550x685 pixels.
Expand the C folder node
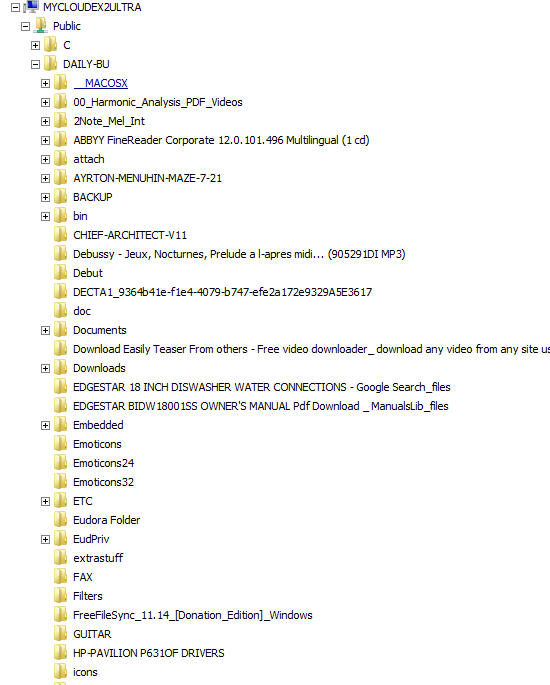(35, 45)
